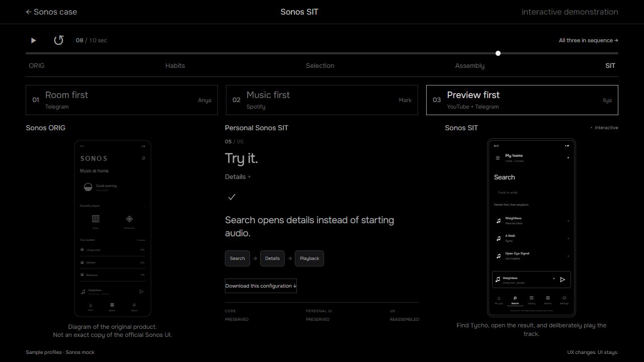The height and width of the screenshot is (362, 644).
Task: Go back to Sonos case
Action: (x=51, y=12)
